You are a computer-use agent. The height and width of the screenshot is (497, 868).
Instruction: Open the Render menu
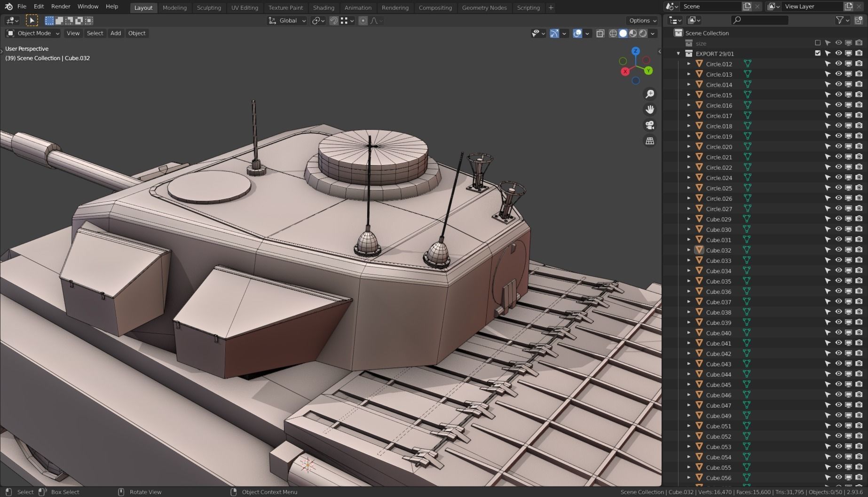point(61,7)
